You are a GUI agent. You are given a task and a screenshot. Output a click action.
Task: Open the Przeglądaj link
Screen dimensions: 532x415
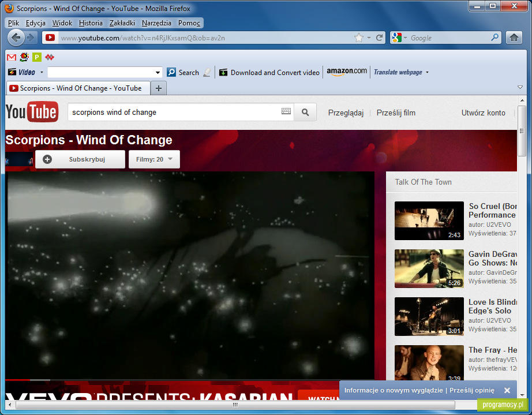tap(346, 113)
